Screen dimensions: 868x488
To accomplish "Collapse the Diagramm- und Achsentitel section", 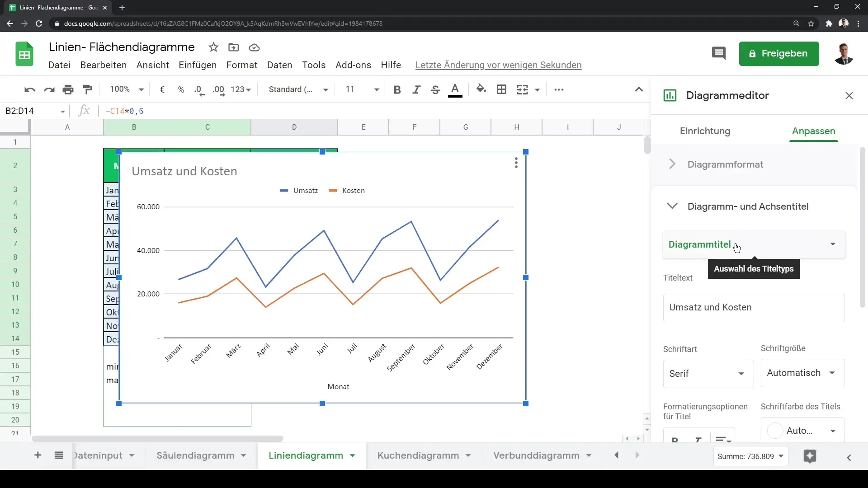I will (x=672, y=206).
